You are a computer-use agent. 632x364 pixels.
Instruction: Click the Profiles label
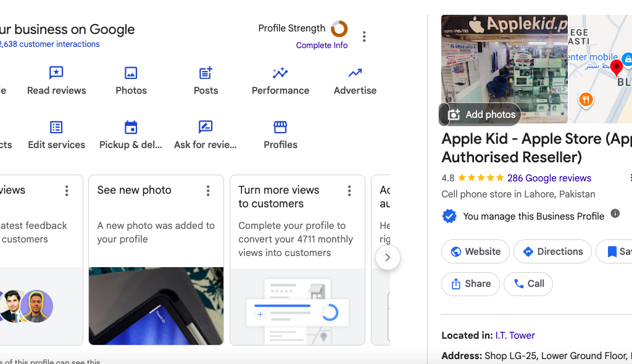click(x=281, y=145)
